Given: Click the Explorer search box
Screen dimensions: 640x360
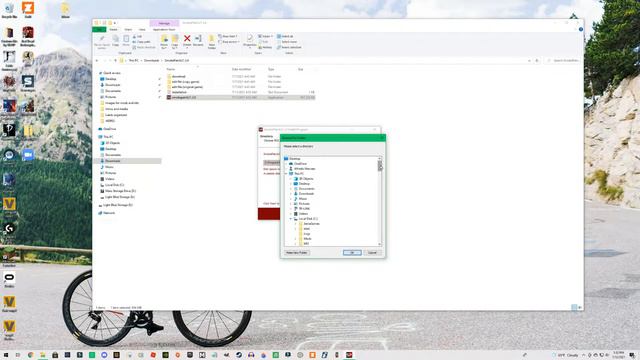Looking at the screenshot, I should tap(564, 60).
